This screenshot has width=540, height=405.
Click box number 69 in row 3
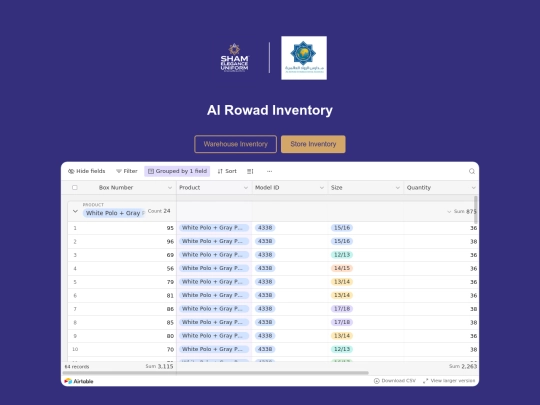(170, 255)
